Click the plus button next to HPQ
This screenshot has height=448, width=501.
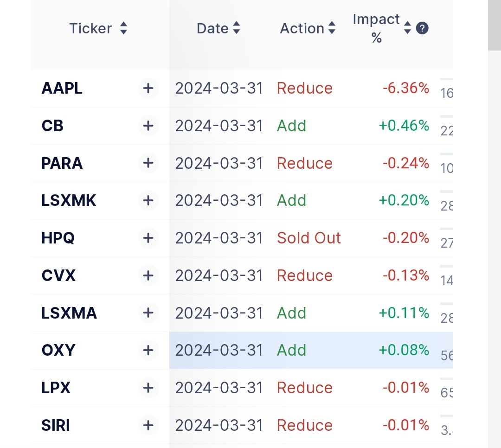(148, 238)
